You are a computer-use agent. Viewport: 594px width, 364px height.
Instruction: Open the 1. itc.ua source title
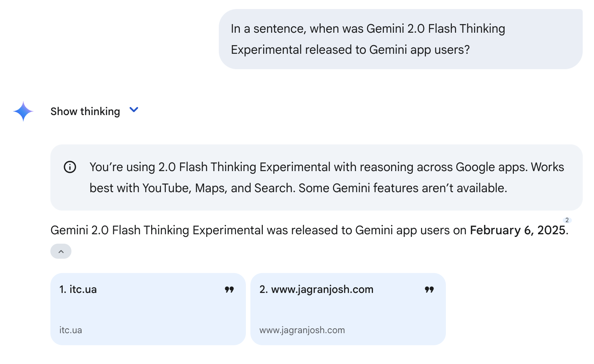pos(78,289)
